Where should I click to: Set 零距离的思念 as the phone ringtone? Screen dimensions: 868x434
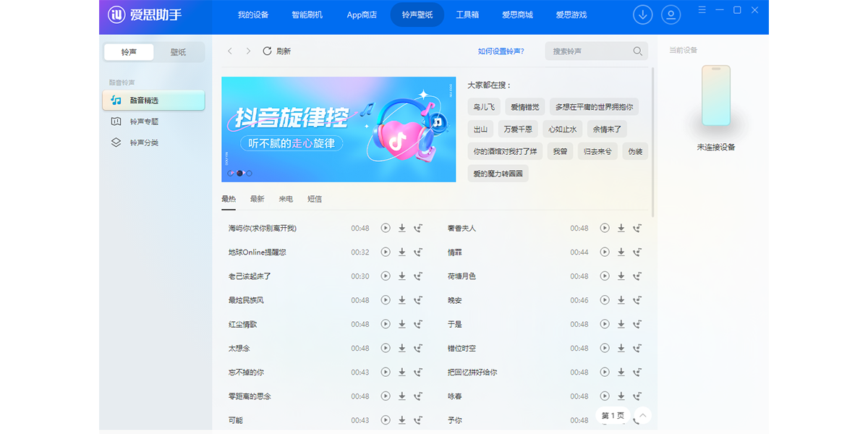[x=418, y=396]
